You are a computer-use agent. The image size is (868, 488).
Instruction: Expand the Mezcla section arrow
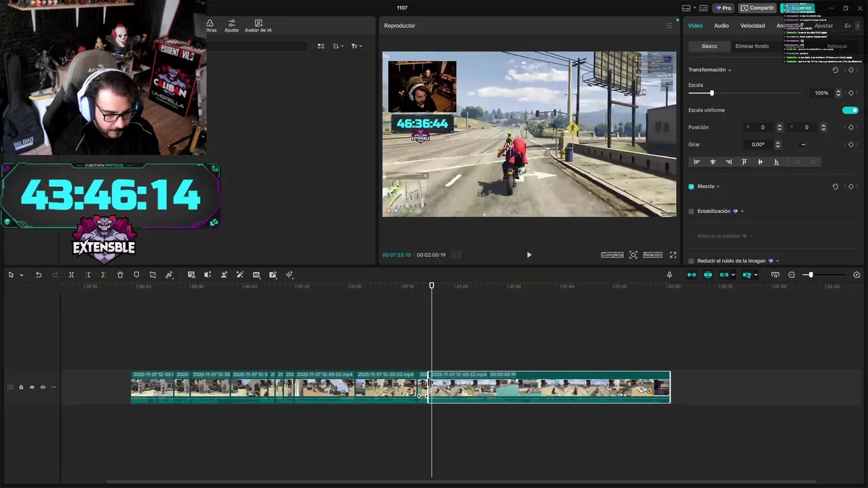718,186
